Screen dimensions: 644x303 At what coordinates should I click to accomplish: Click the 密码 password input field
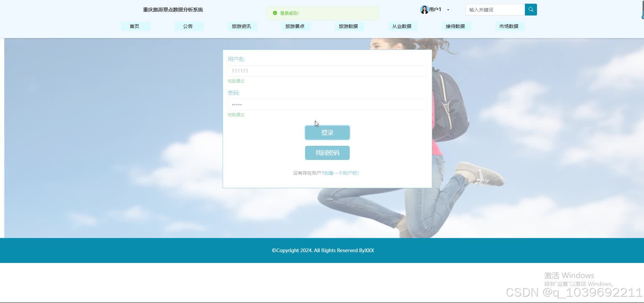coord(327,104)
